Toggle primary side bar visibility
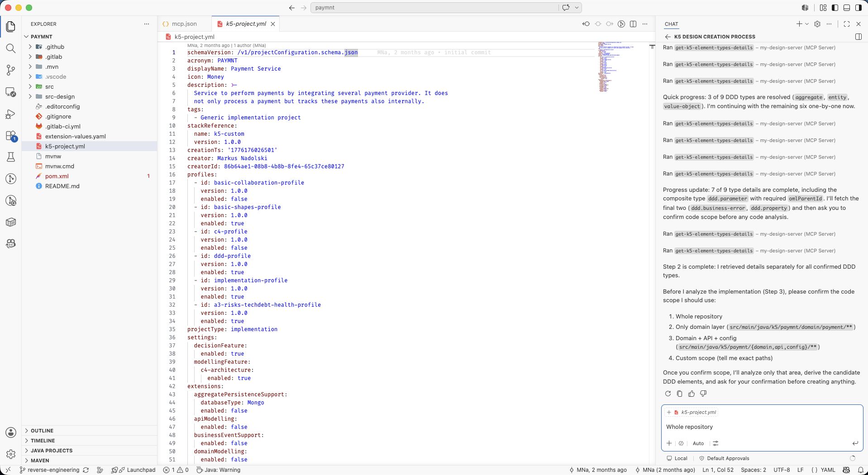The image size is (868, 475). click(x=835, y=8)
